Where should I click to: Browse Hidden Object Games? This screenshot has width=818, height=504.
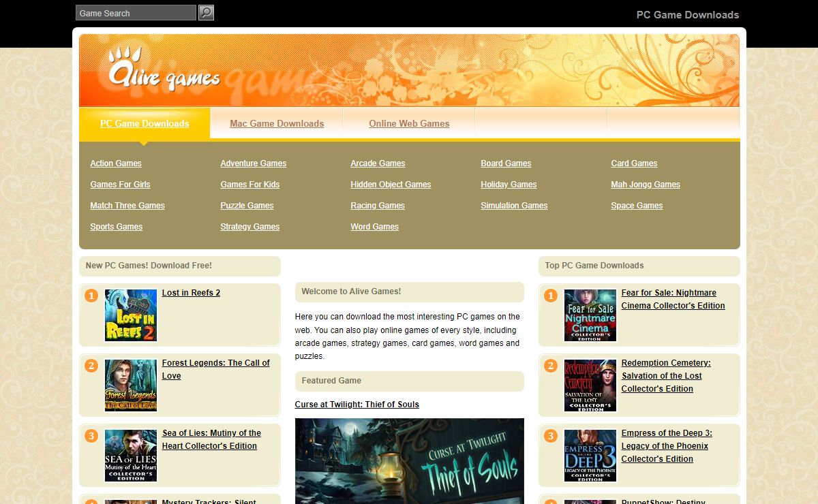pos(391,185)
